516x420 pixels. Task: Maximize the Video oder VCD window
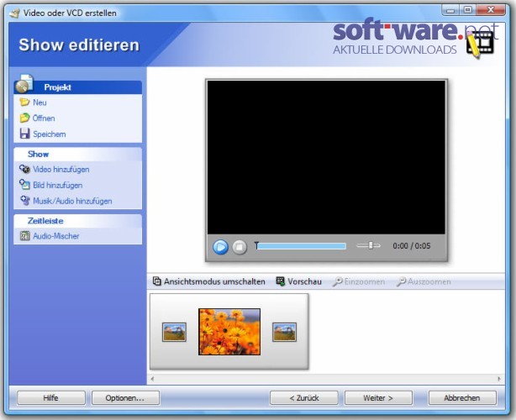468,10
